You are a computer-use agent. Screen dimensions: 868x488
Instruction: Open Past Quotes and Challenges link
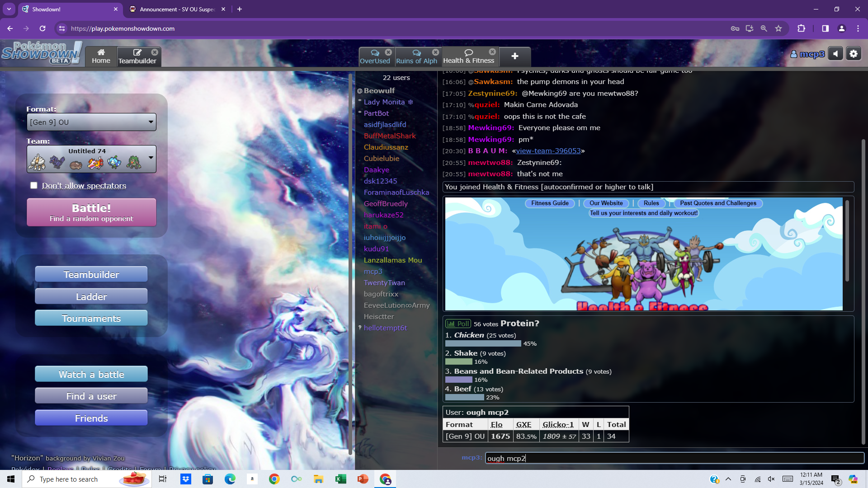718,203
